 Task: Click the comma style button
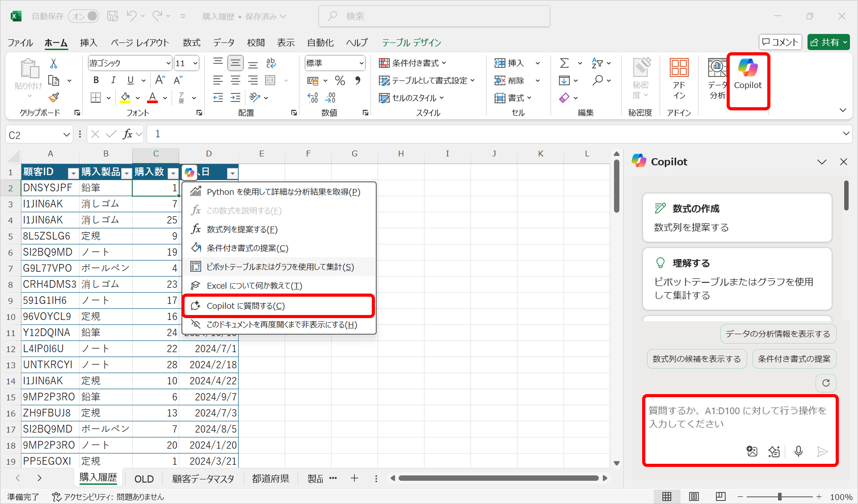357,80
